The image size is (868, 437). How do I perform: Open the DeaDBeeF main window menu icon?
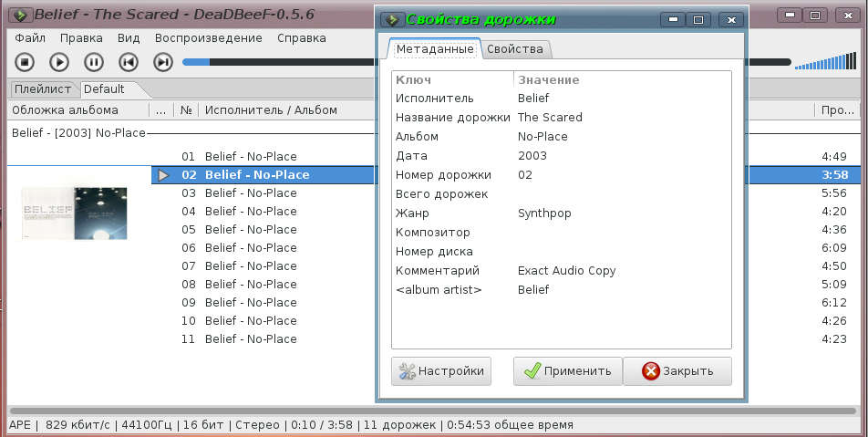(20, 15)
